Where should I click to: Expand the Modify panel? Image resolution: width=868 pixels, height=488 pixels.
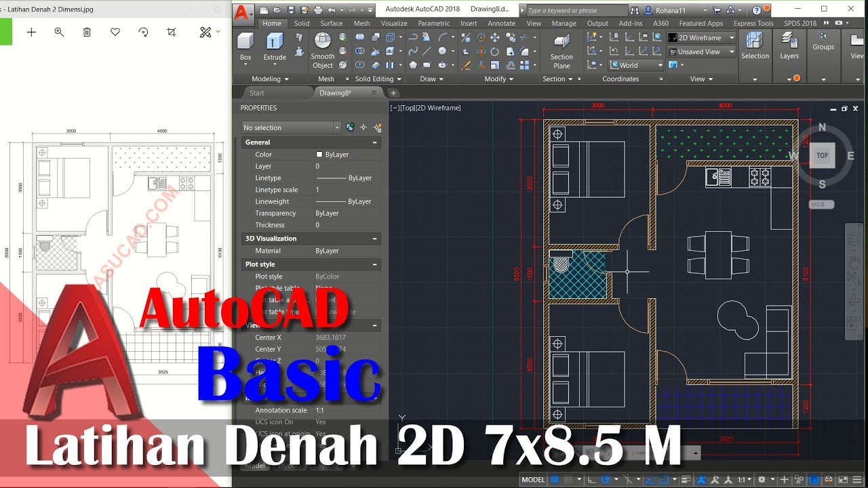pyautogui.click(x=499, y=79)
